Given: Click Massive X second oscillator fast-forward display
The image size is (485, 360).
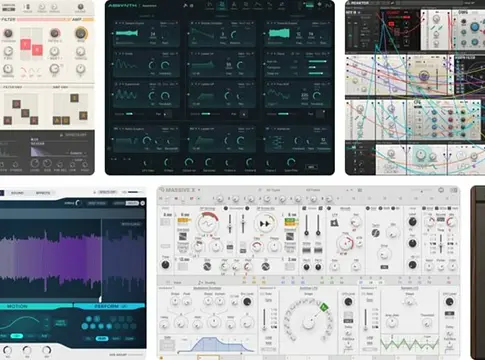Looking at the screenshot, I should (x=265, y=223).
